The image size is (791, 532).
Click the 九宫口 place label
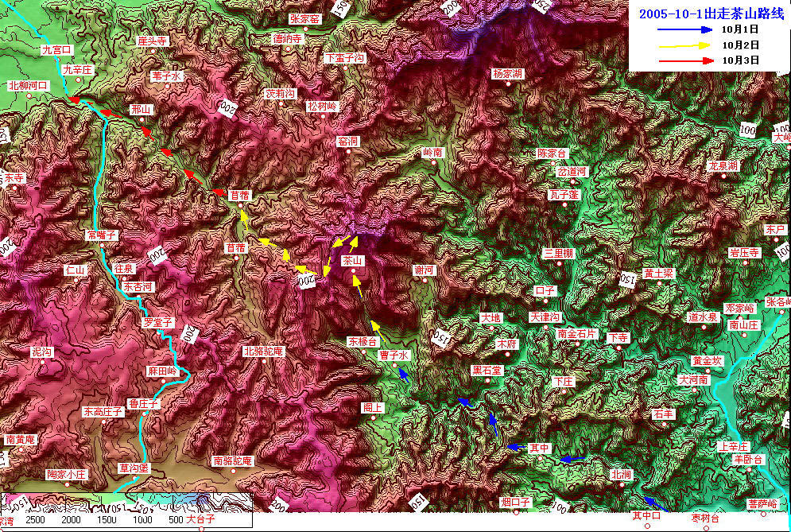point(57,49)
